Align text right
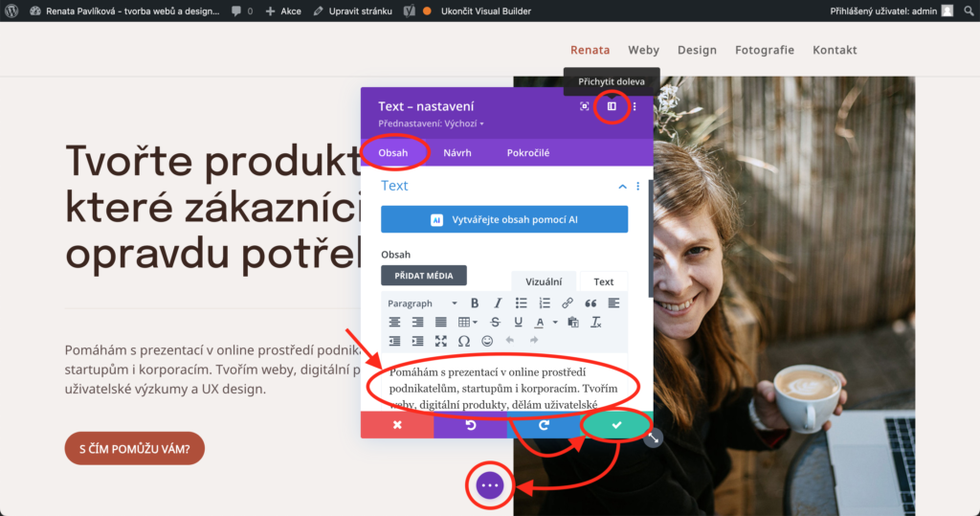Image resolution: width=980 pixels, height=516 pixels. pos(417,322)
